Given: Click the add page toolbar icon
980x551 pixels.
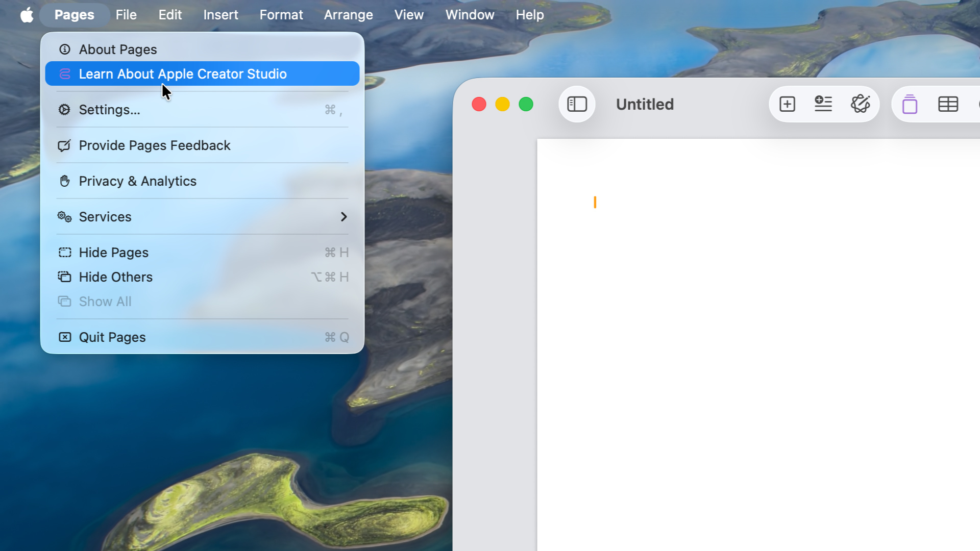Looking at the screenshot, I should click(x=787, y=104).
